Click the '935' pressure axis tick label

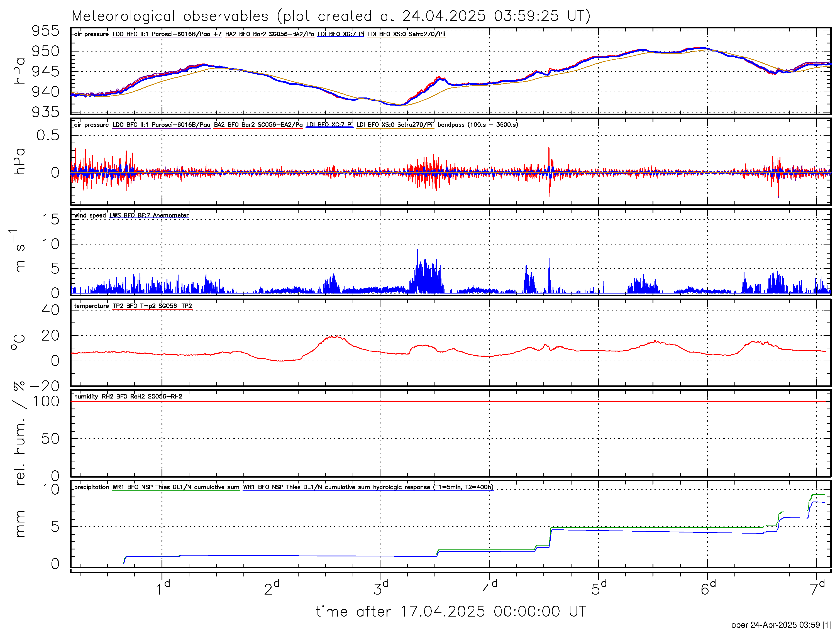click(46, 112)
